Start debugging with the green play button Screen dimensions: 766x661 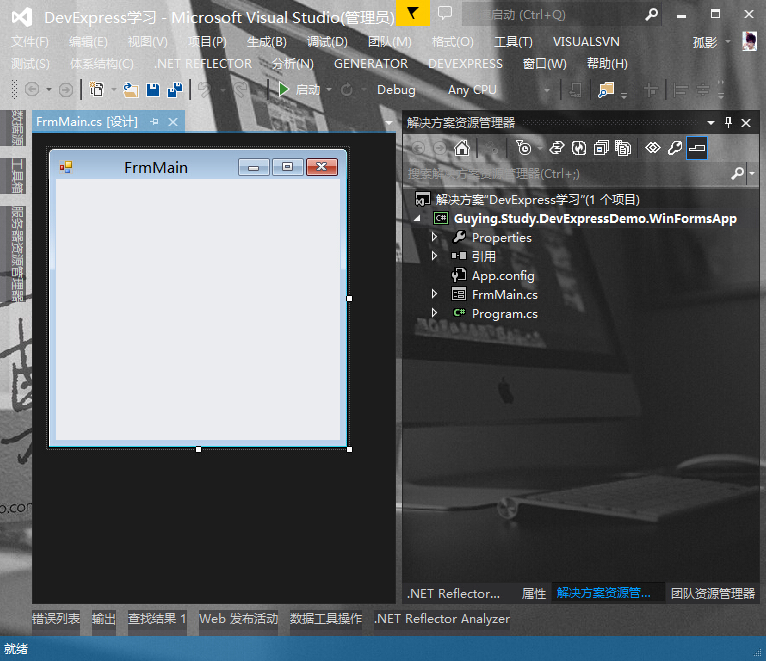pyautogui.click(x=283, y=89)
